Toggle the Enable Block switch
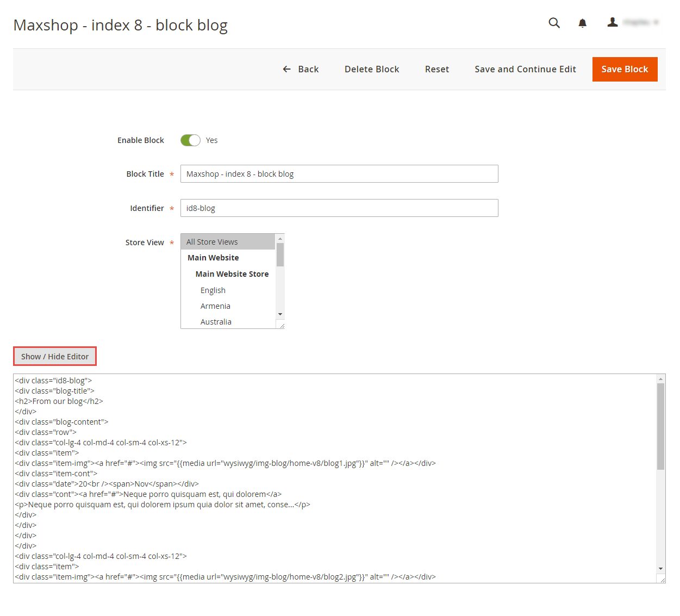The width and height of the screenshot is (680, 616). pyautogui.click(x=191, y=140)
